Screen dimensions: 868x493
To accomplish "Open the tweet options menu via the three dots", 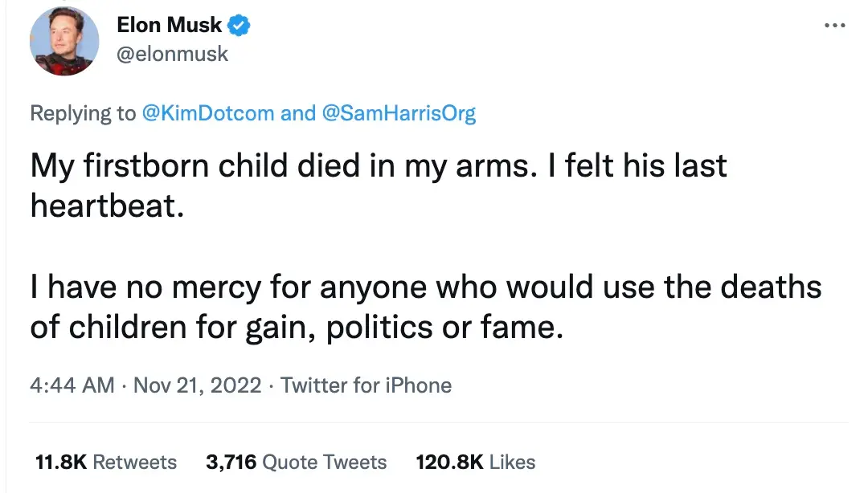I will (x=834, y=26).
